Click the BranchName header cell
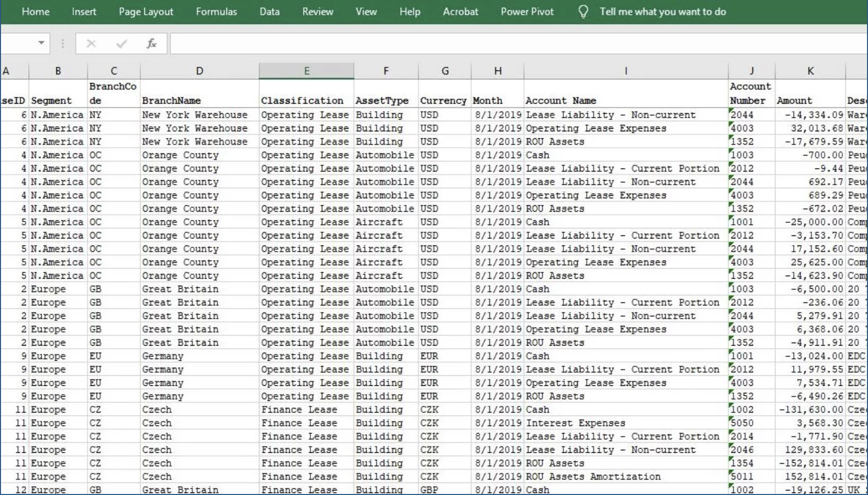 [200, 94]
